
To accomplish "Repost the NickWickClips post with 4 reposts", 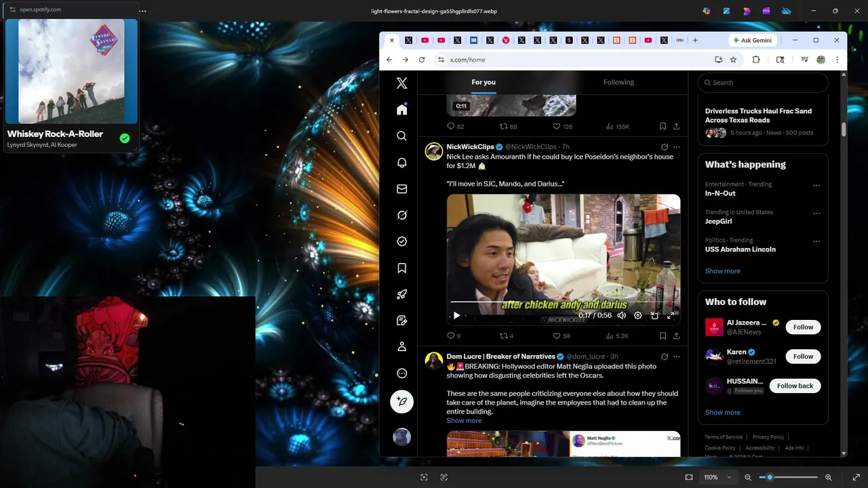I will [507, 335].
